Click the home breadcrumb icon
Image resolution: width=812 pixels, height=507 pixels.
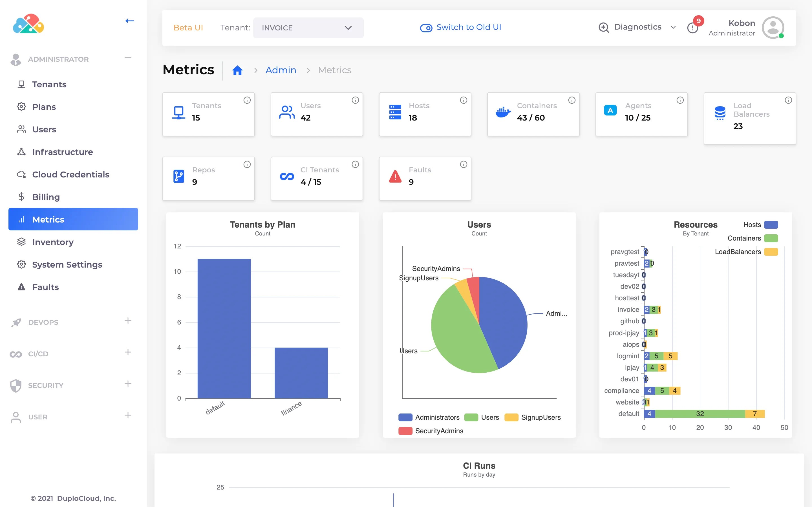[237, 70]
